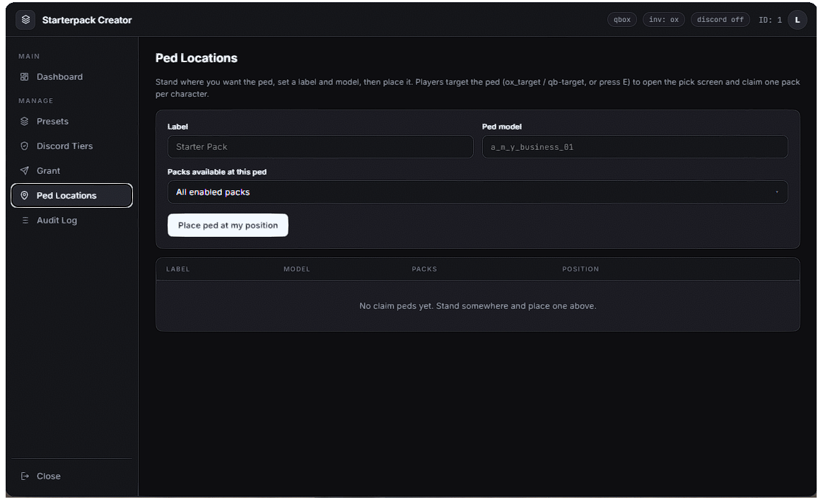Click the POSITION column header
Screen dimensions: 823x504
point(580,269)
